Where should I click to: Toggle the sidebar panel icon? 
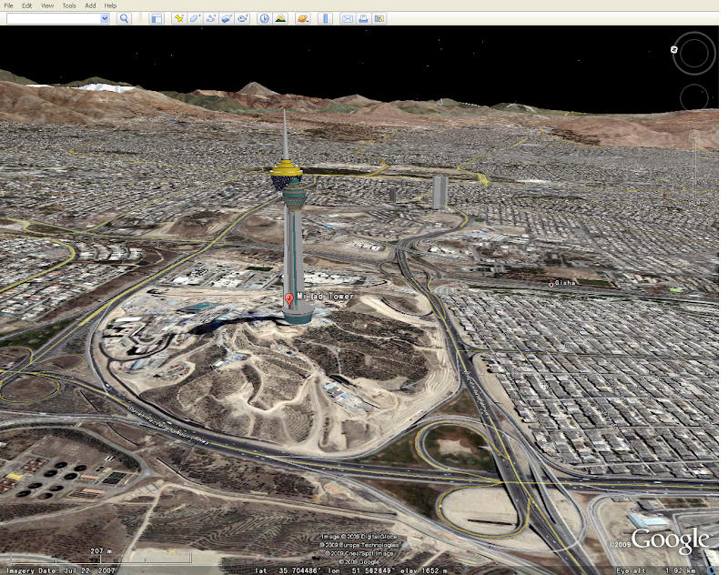click(x=157, y=18)
